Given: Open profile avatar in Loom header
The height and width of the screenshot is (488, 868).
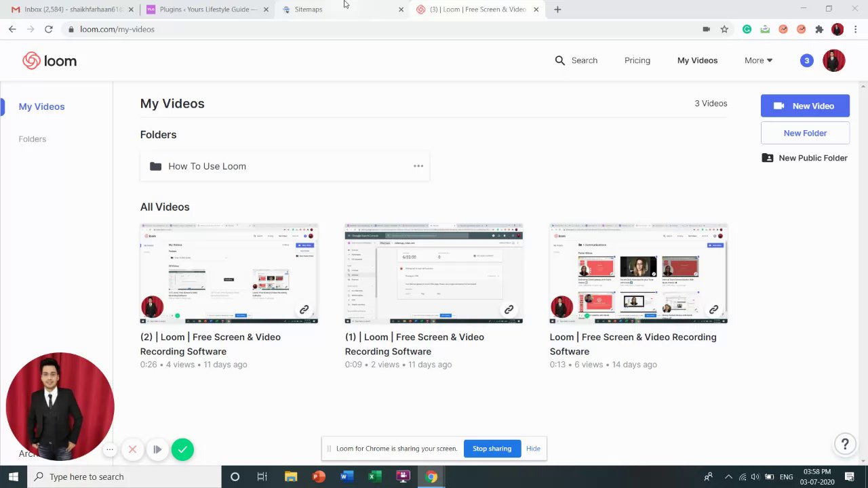Looking at the screenshot, I should [x=833, y=60].
